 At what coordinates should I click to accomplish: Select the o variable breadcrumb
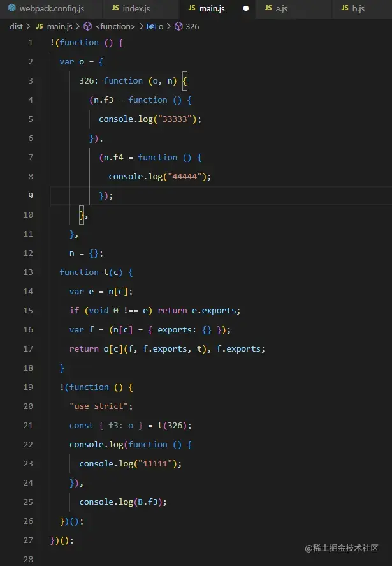click(161, 26)
